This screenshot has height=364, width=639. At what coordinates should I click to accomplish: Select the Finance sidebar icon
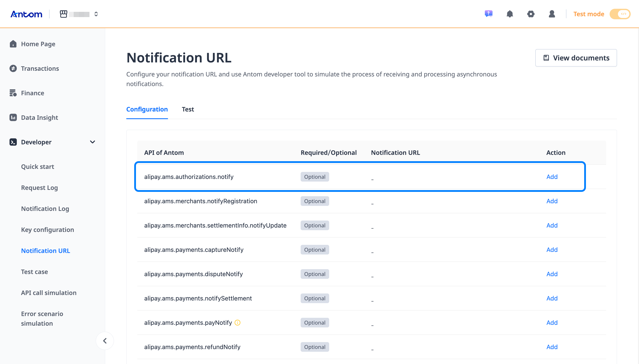click(x=13, y=93)
